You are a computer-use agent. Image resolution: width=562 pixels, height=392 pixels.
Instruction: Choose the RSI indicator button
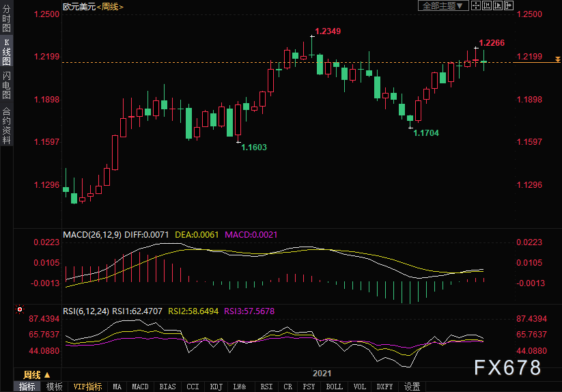(x=267, y=387)
